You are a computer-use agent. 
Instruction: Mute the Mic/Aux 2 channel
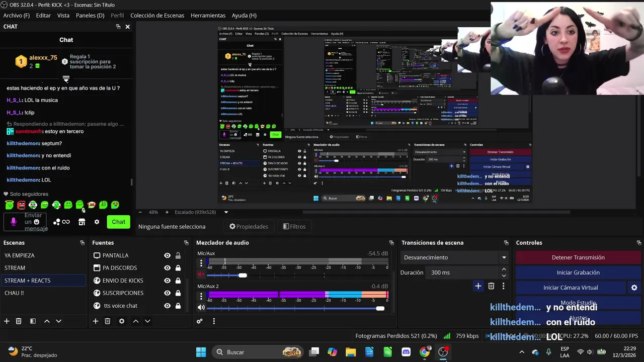201,308
